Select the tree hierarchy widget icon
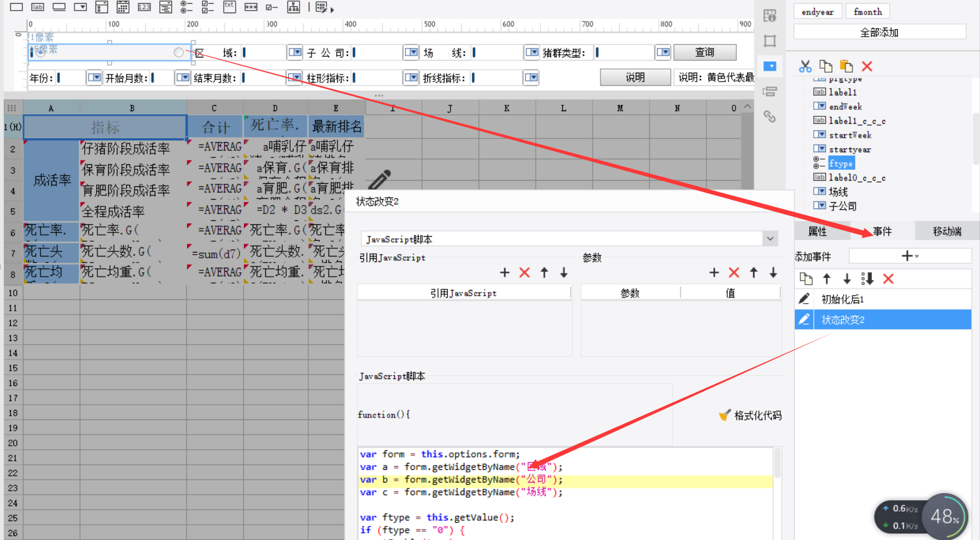This screenshot has width=980, height=540. click(294, 7)
